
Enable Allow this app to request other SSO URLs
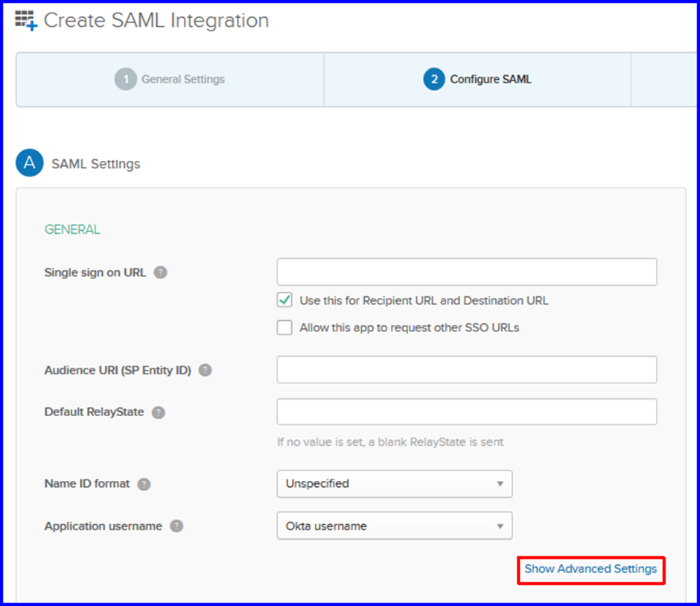[284, 328]
